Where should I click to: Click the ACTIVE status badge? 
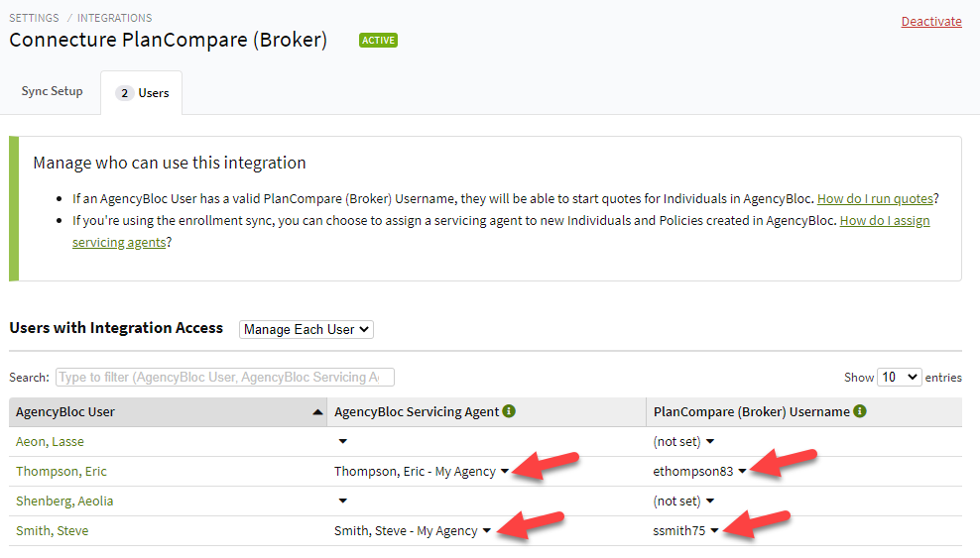point(378,40)
